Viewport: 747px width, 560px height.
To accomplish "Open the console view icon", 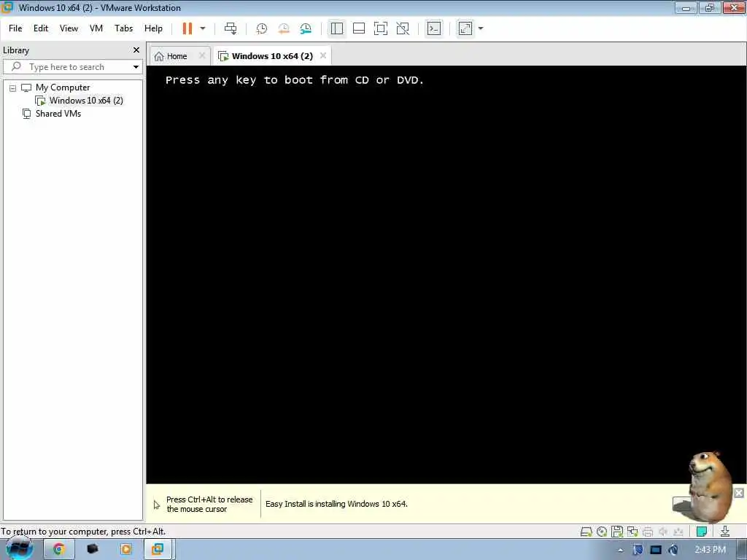I will 433,28.
